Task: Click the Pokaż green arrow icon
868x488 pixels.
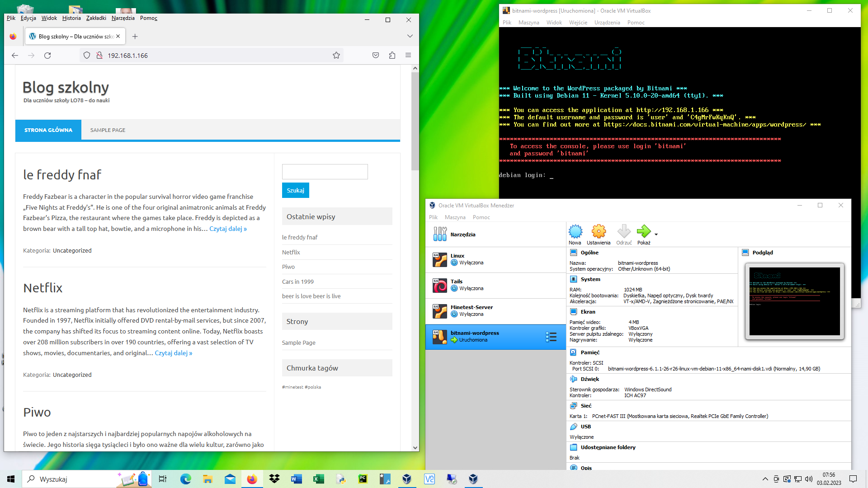Action: [x=644, y=231]
